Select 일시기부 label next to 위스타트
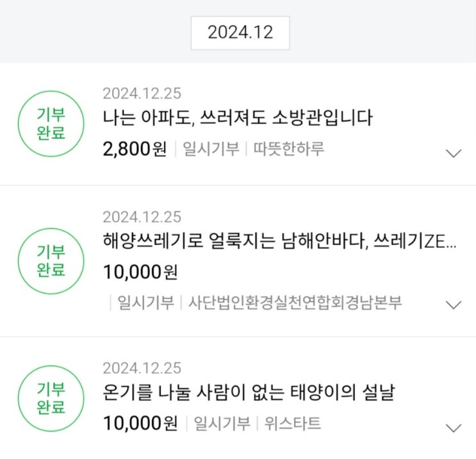476x459 pixels. pos(222,423)
